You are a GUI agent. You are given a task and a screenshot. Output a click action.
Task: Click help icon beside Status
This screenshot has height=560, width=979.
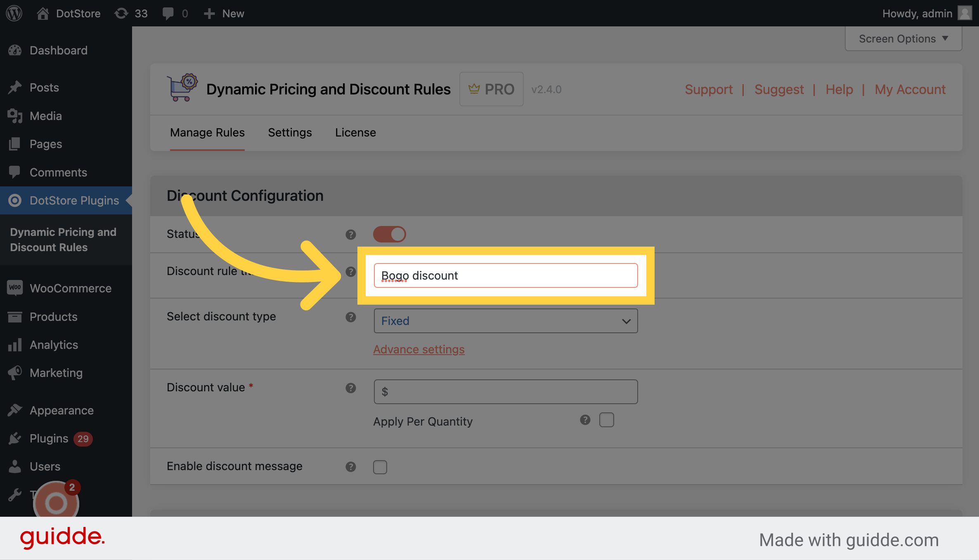(x=351, y=234)
